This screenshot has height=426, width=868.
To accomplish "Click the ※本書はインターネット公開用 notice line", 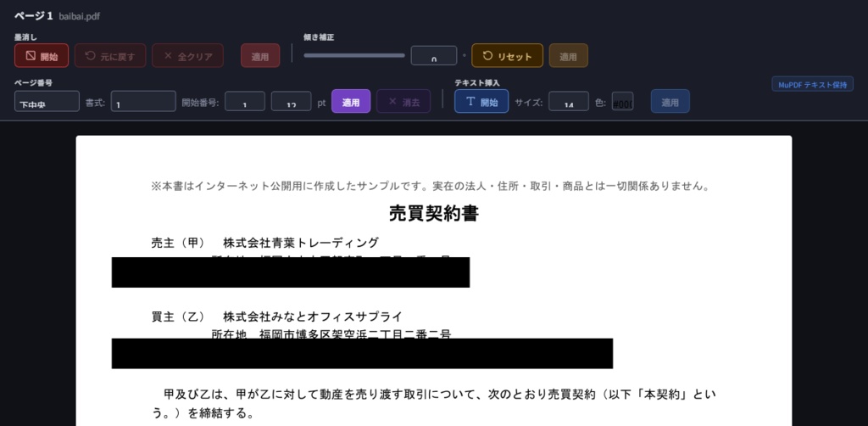I will pyautogui.click(x=430, y=186).
